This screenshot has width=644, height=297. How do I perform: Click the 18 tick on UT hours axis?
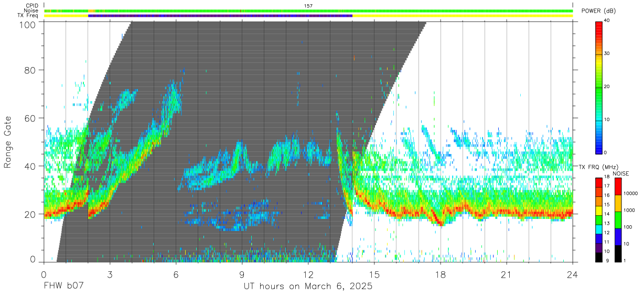[441, 274]
